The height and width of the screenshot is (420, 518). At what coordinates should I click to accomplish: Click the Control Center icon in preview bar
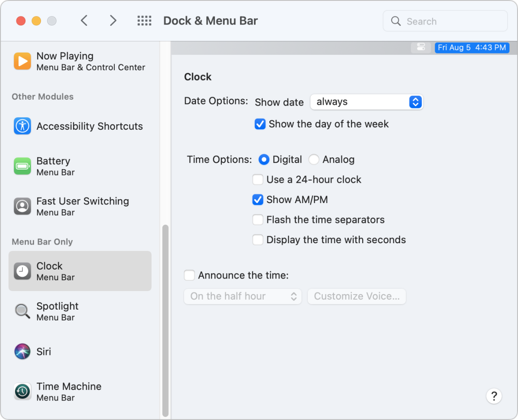[x=421, y=47]
